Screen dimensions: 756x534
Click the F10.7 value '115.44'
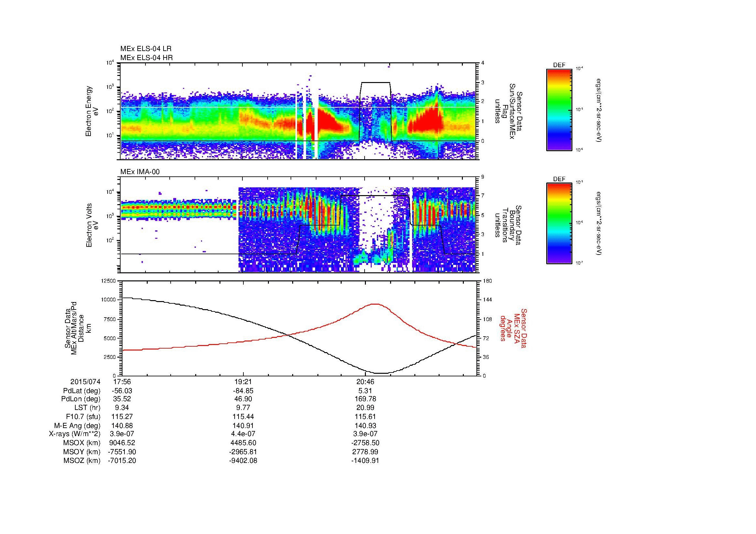tap(243, 416)
